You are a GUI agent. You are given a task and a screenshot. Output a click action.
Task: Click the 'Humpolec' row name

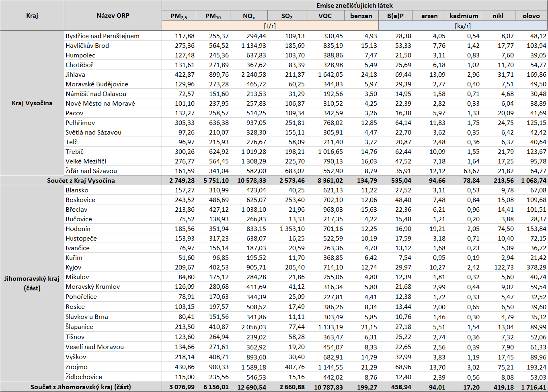pyautogui.click(x=80, y=55)
